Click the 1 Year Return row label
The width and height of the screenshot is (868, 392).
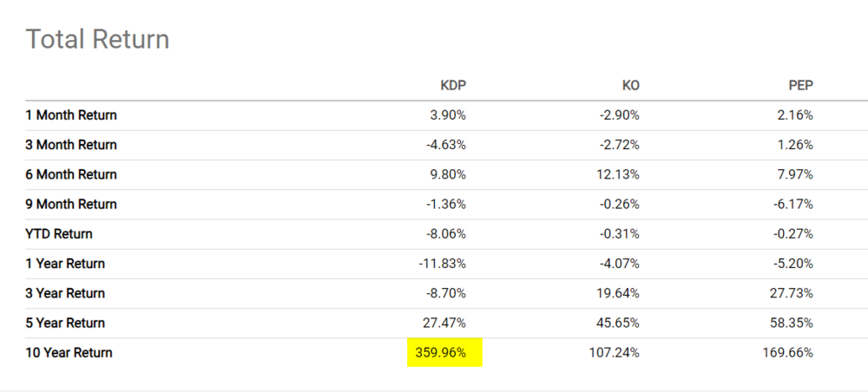pyautogui.click(x=65, y=264)
